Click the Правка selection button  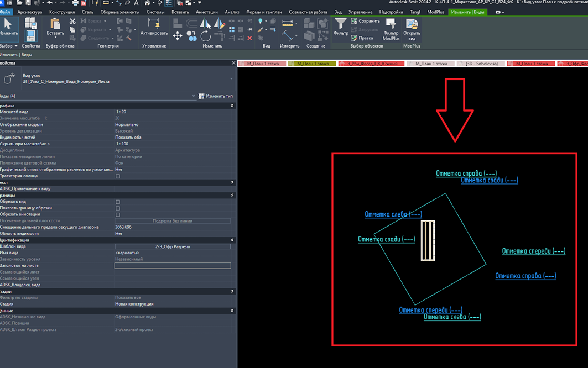[362, 38]
